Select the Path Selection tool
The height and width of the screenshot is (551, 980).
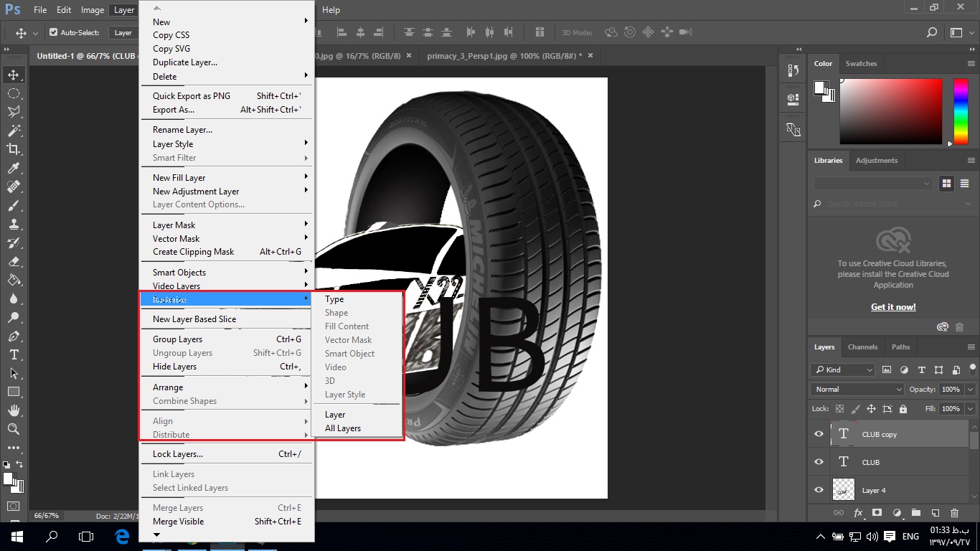pos(13,373)
